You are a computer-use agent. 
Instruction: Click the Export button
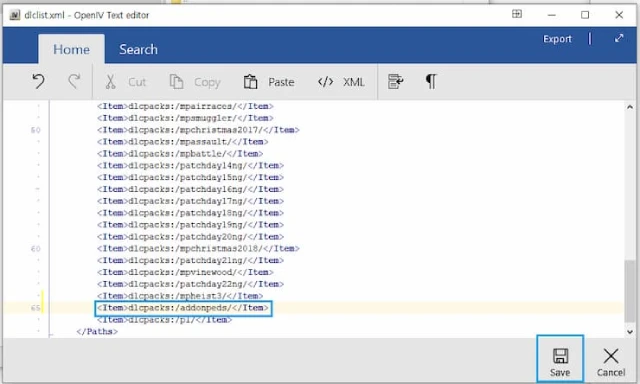pos(557,39)
